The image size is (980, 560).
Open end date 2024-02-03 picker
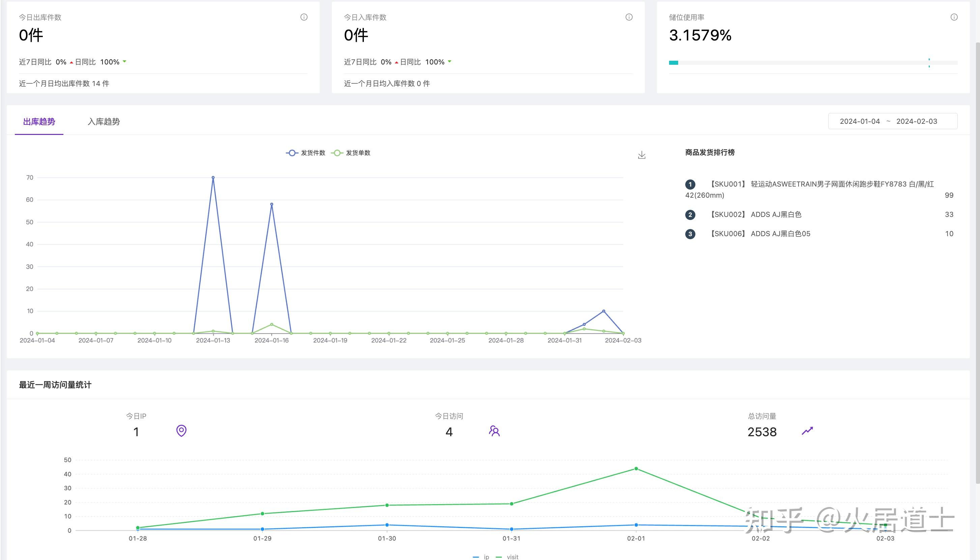[x=917, y=121]
